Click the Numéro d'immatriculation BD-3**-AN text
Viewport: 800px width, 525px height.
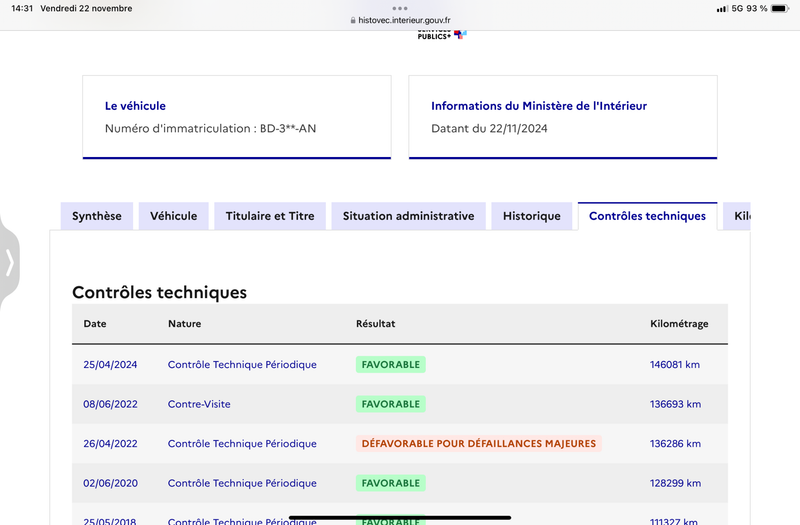[x=210, y=129]
